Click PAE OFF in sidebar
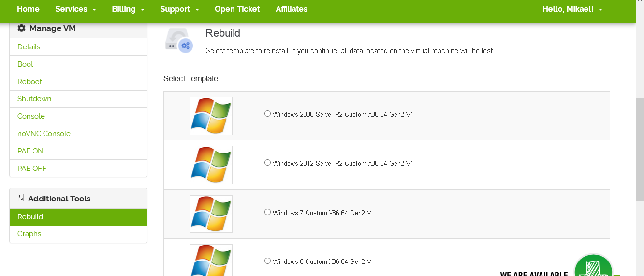 pyautogui.click(x=78, y=169)
